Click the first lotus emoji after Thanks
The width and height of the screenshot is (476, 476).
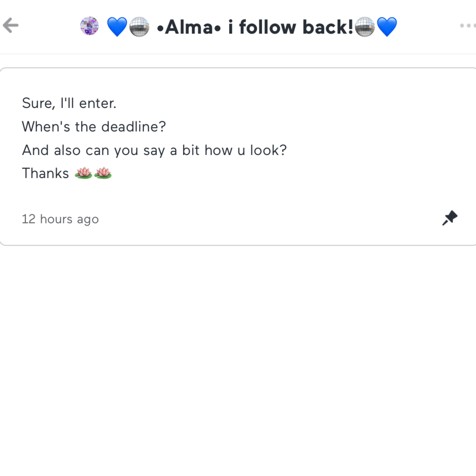pyautogui.click(x=83, y=173)
